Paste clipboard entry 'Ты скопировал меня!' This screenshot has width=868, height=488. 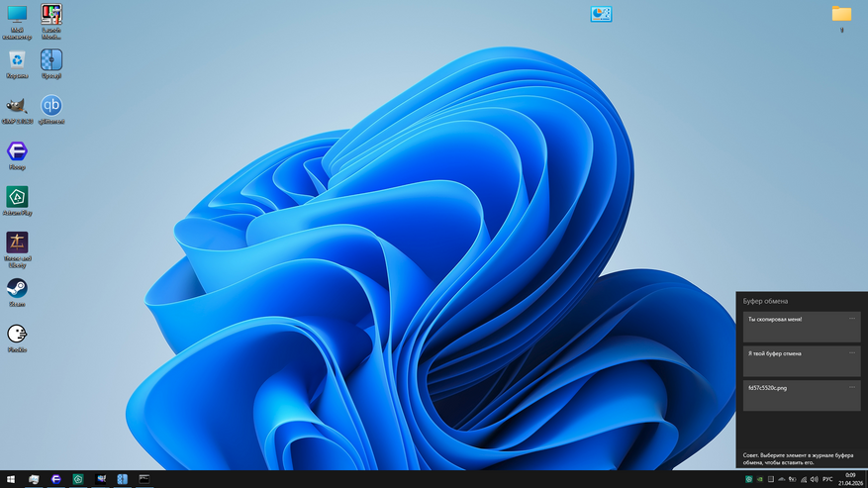802,327
